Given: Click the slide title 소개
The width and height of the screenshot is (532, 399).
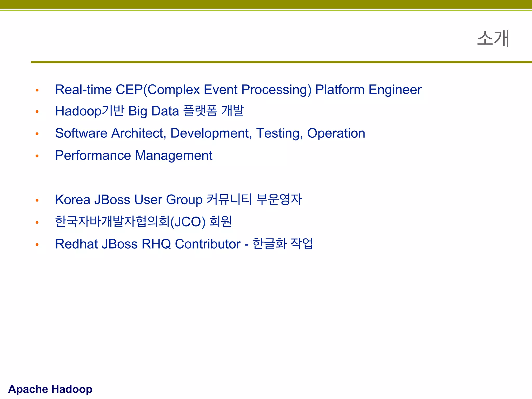Looking at the screenshot, I should [493, 39].
